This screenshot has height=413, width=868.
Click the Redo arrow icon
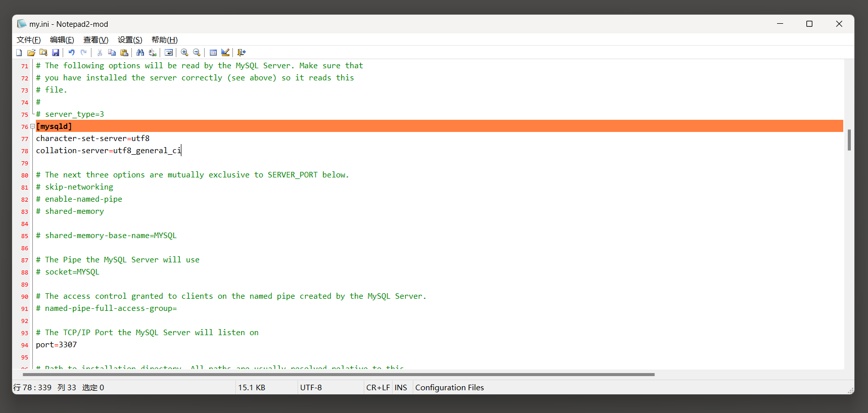point(84,53)
